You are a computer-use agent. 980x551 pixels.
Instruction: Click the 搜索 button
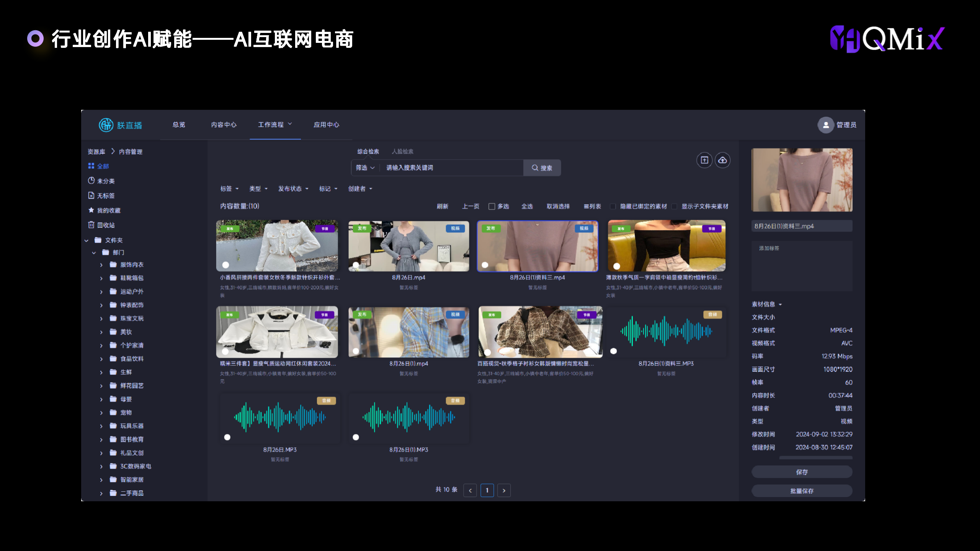point(542,168)
